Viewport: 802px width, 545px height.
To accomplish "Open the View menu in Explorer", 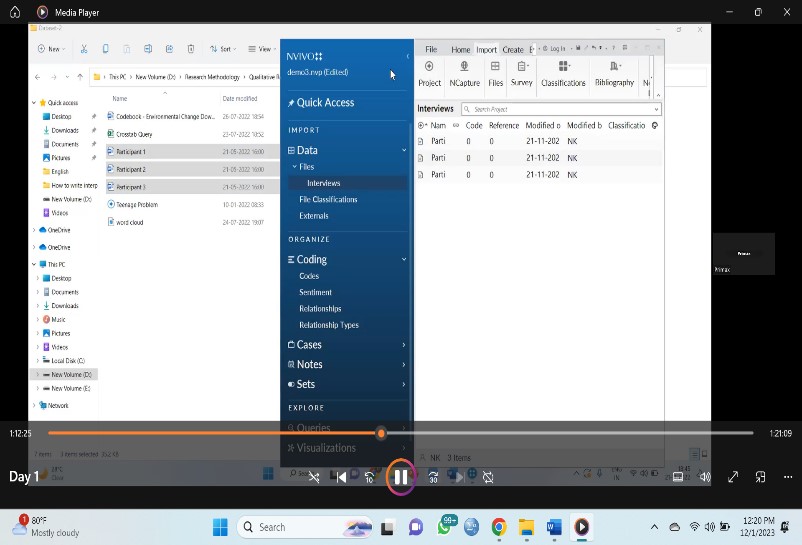I will click(261, 49).
